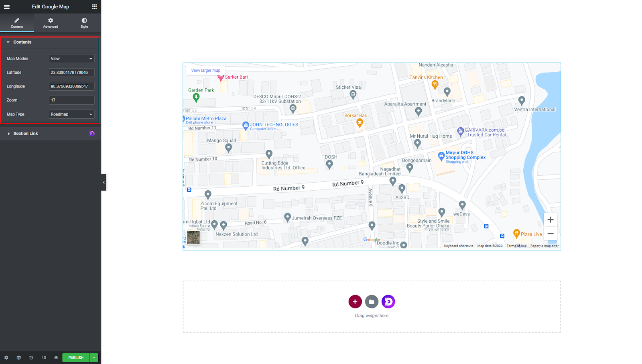Click the Cutting Edge Industries marker
The width and height of the screenshot is (642, 364).
(269, 154)
